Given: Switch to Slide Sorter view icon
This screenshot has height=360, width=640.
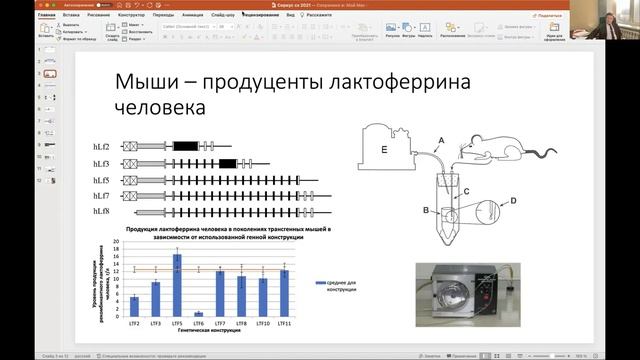Looking at the screenshot, I should pyautogui.click(x=497, y=356).
